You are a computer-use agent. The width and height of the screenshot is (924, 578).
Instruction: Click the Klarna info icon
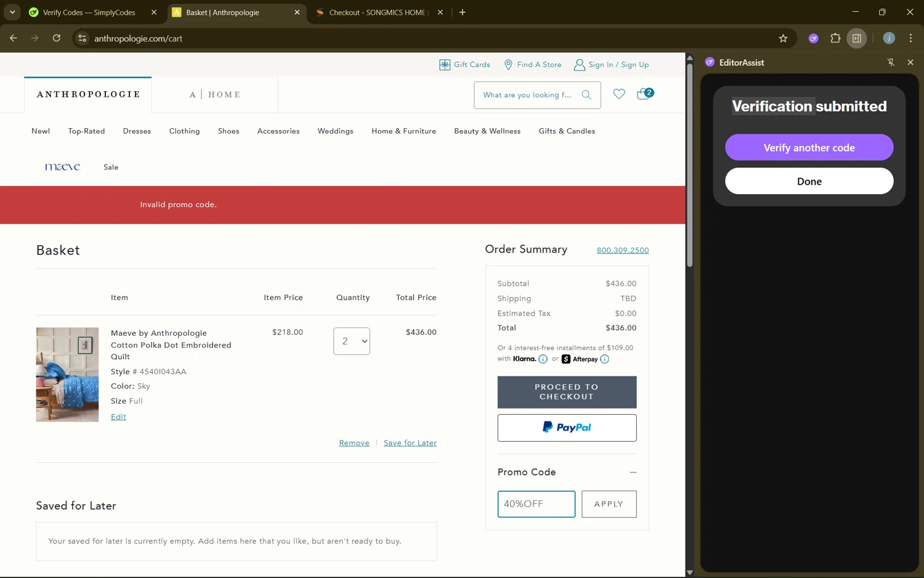(543, 359)
